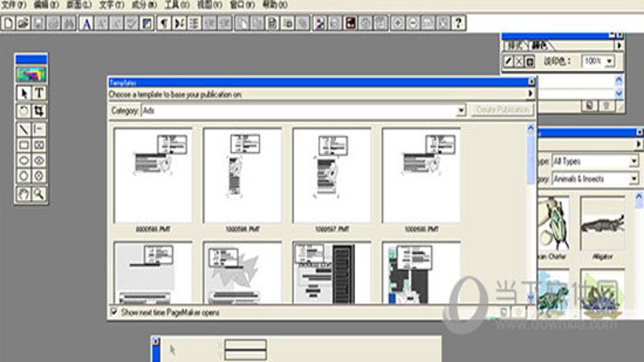This screenshot has height=362, width=644.
Task: Click the Print toolbar icon
Action: (x=53, y=23)
